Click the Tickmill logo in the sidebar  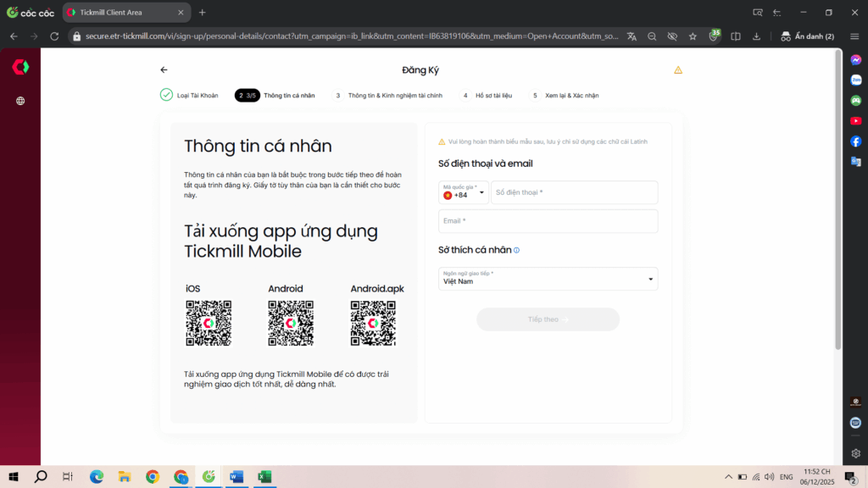click(20, 67)
